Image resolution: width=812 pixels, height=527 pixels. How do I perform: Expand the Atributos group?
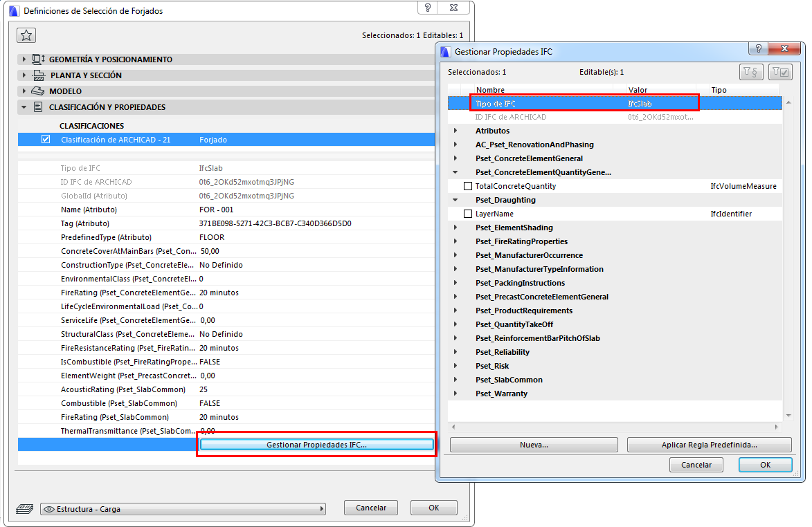455,131
